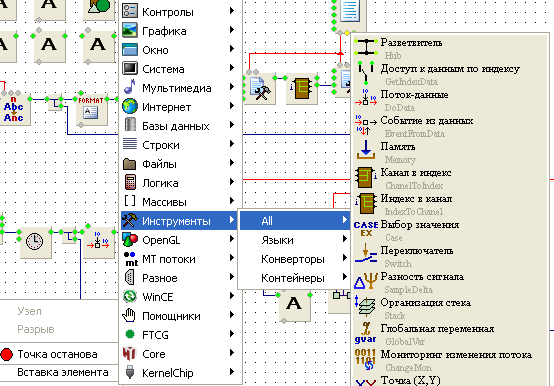Open the KernelChip menu category

coord(180,373)
